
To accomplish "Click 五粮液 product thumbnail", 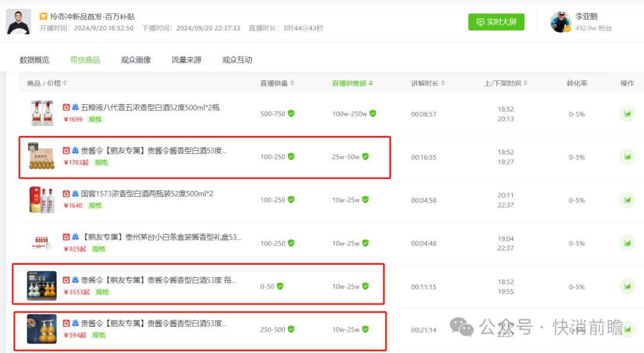I will 42,113.
